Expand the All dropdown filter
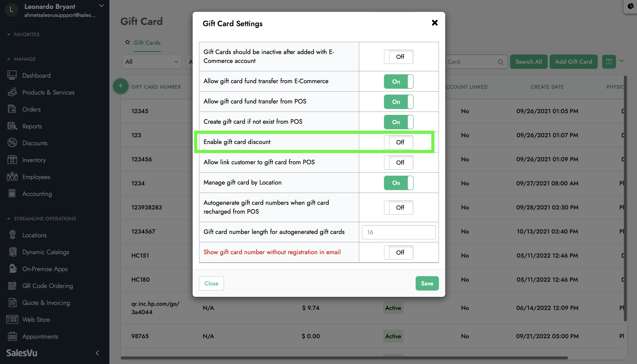This screenshot has height=364, width=637. 151,61
